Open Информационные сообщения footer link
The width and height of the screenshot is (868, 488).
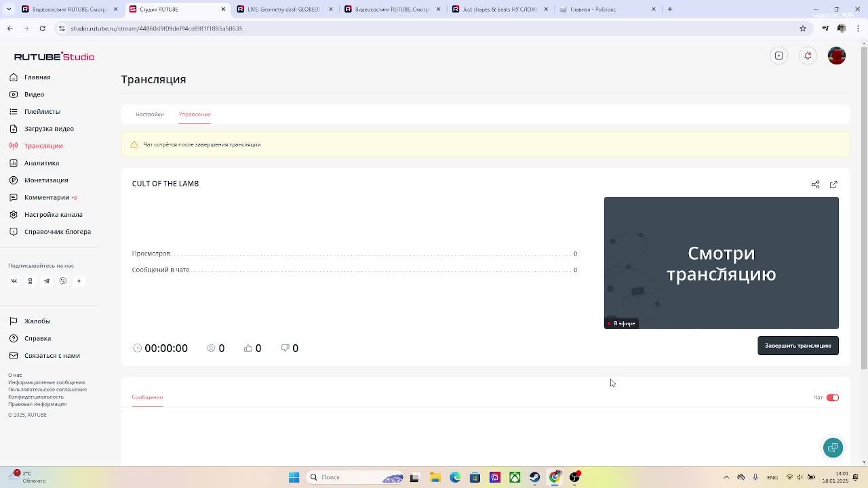pos(46,382)
